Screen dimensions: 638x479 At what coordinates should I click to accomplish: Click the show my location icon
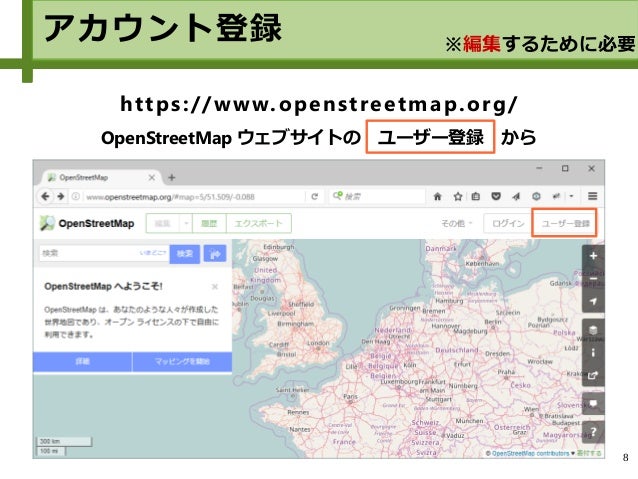point(593,301)
